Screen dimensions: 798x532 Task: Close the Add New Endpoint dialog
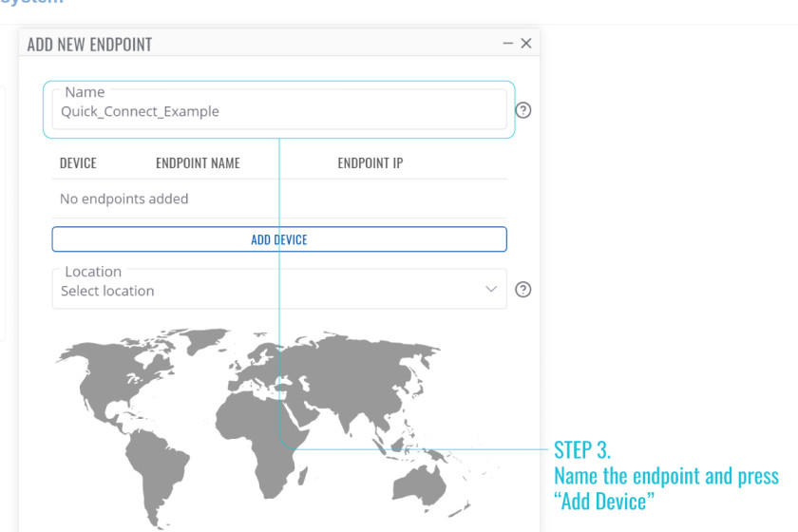tap(526, 44)
